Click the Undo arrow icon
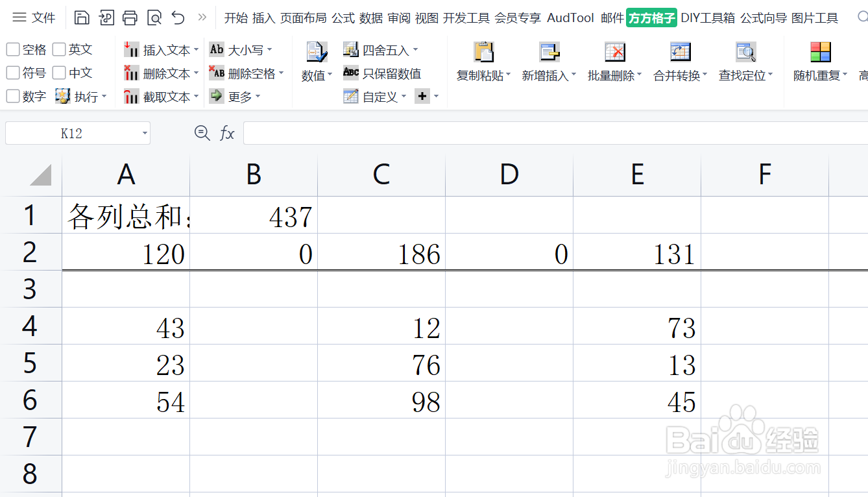Screen dimensions: 868x497 click(178, 18)
